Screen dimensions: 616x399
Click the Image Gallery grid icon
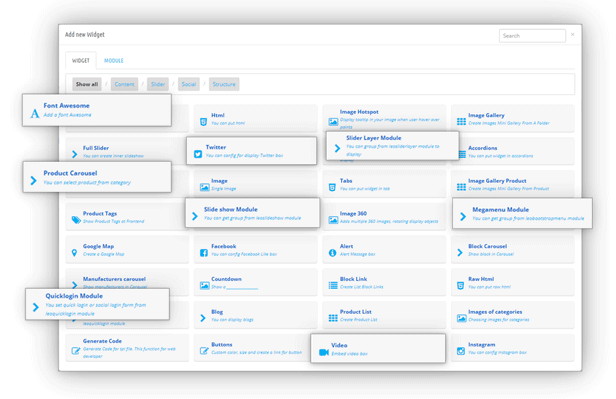click(461, 122)
